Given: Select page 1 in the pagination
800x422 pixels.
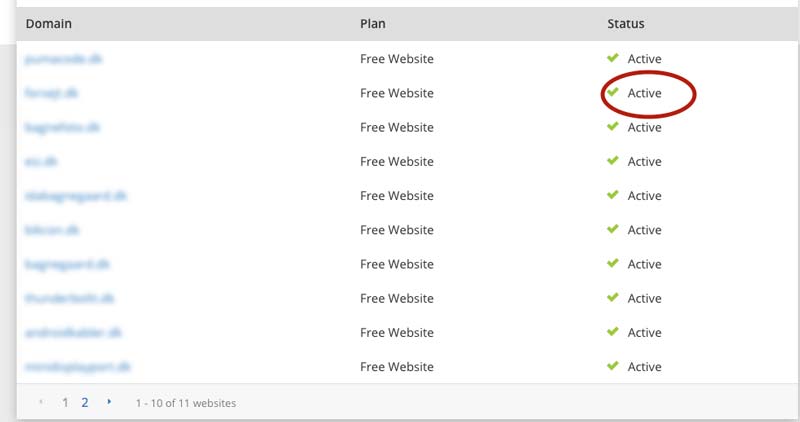Looking at the screenshot, I should tap(65, 402).
